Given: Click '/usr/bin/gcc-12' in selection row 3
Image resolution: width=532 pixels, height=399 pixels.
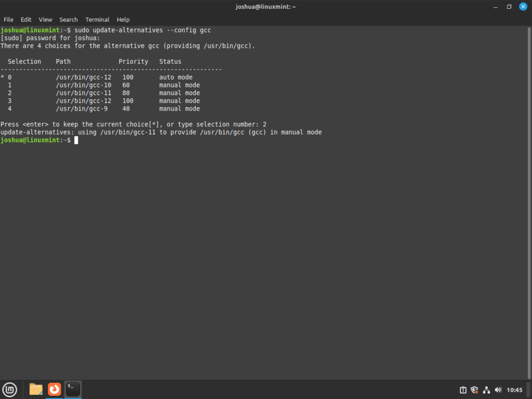Looking at the screenshot, I should pyautogui.click(x=84, y=101).
